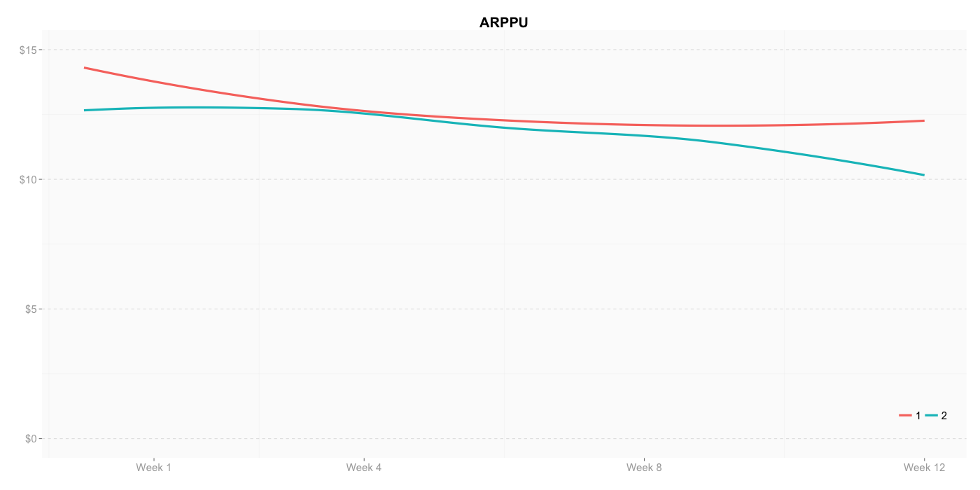Select the red legend swatch for series 1

click(x=905, y=416)
